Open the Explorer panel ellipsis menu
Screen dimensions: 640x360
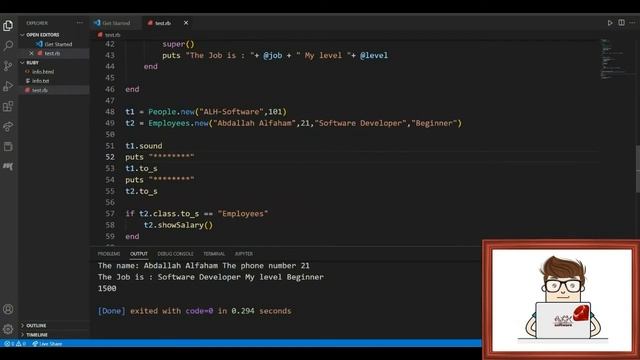click(x=80, y=23)
